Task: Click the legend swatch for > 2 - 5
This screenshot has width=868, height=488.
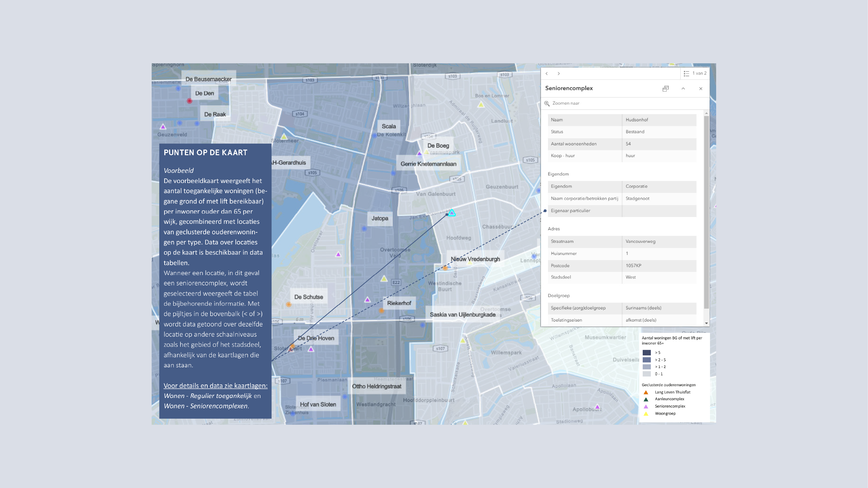Action: click(x=647, y=360)
